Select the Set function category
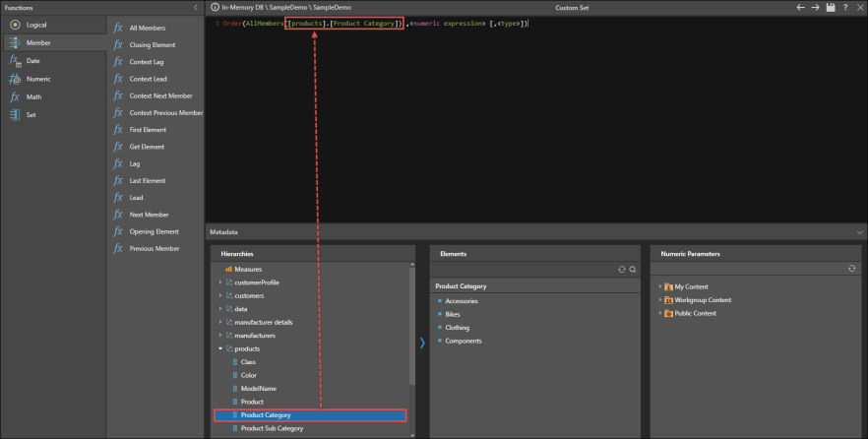The width and height of the screenshot is (868, 439). [x=53, y=114]
